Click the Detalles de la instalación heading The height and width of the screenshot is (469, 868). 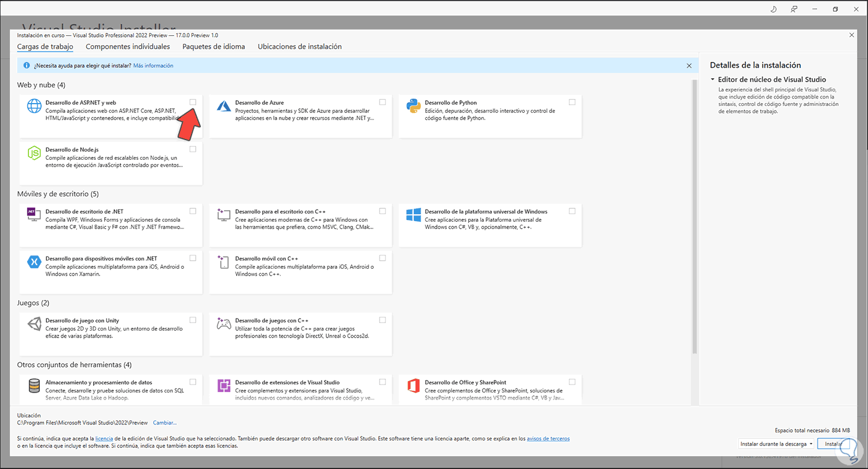(756, 65)
